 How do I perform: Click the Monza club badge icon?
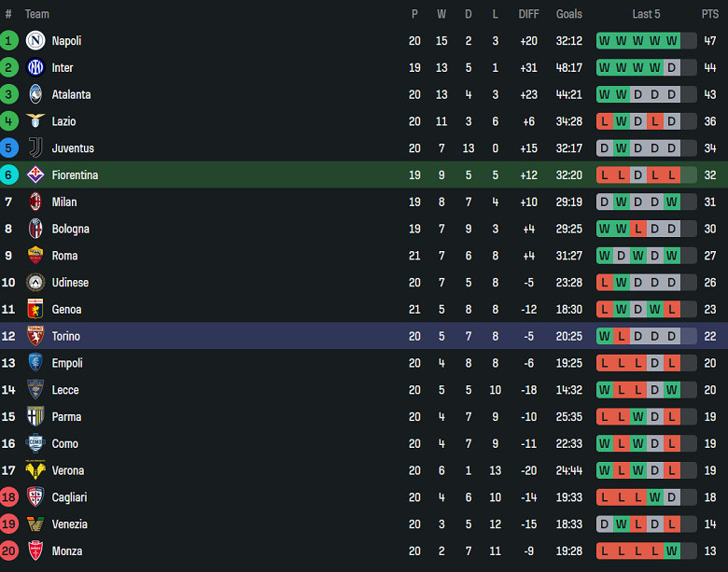point(35,551)
